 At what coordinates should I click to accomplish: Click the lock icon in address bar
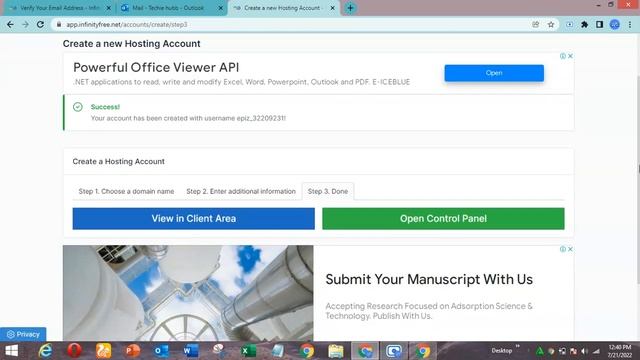coord(59,24)
